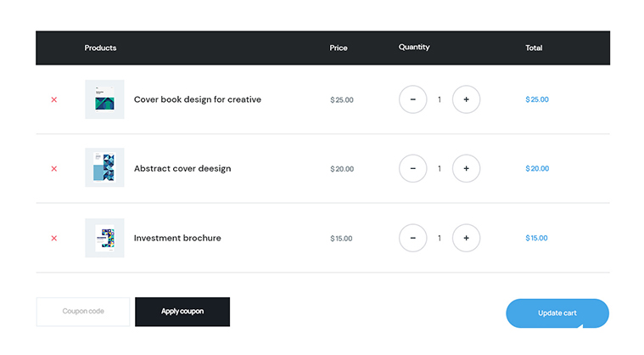Image resolution: width=644 pixels, height=355 pixels.
Task: Open Cover book design for creative link
Action: 197,99
